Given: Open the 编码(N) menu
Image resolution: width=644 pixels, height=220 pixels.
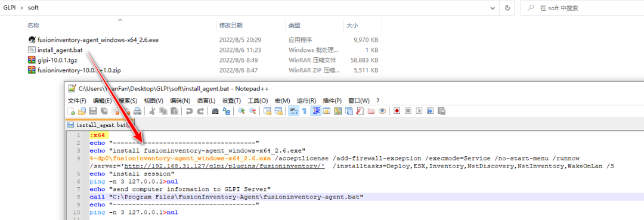Looking at the screenshot, I should click(180, 101).
